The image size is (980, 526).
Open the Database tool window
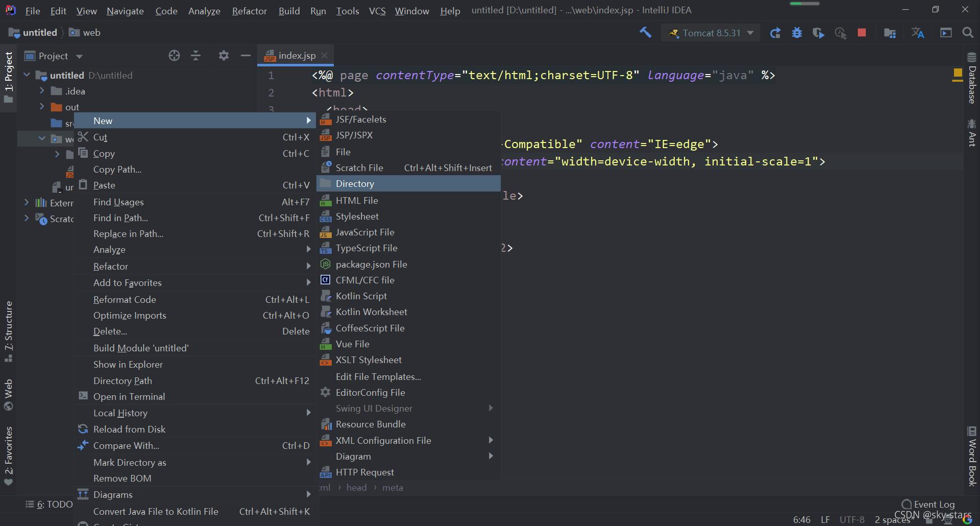coord(972,78)
